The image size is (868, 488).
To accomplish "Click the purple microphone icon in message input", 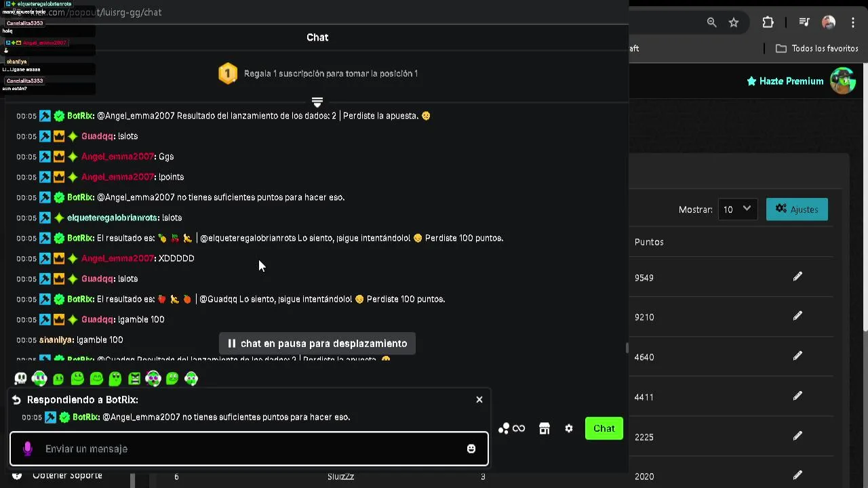I will pos(28,449).
